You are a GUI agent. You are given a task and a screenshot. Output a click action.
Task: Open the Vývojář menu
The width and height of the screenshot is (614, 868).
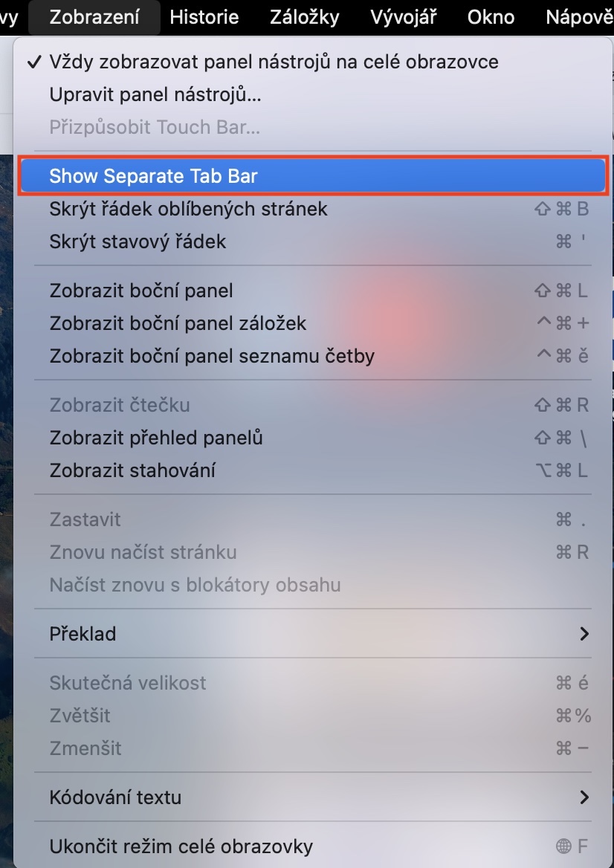pyautogui.click(x=404, y=16)
